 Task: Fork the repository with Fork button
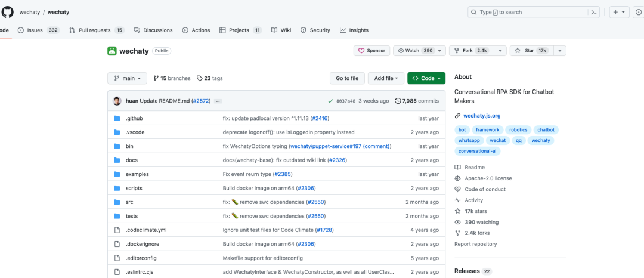pyautogui.click(x=472, y=51)
